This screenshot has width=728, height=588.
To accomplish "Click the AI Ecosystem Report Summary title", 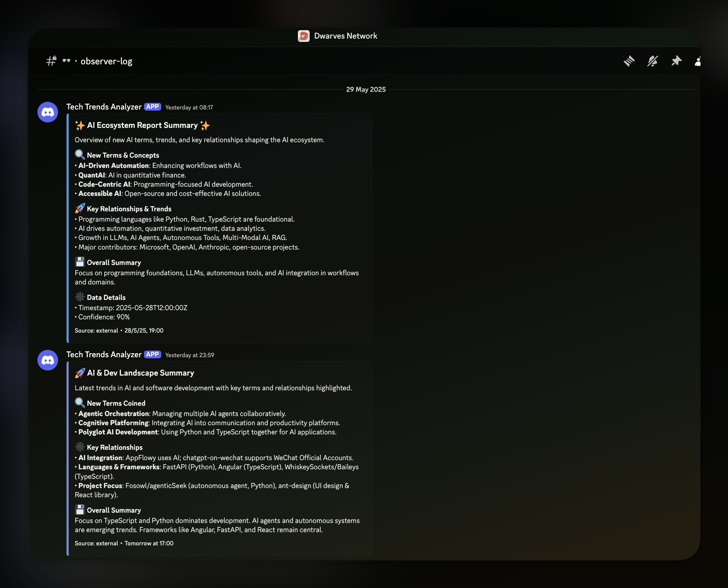I will (143, 125).
